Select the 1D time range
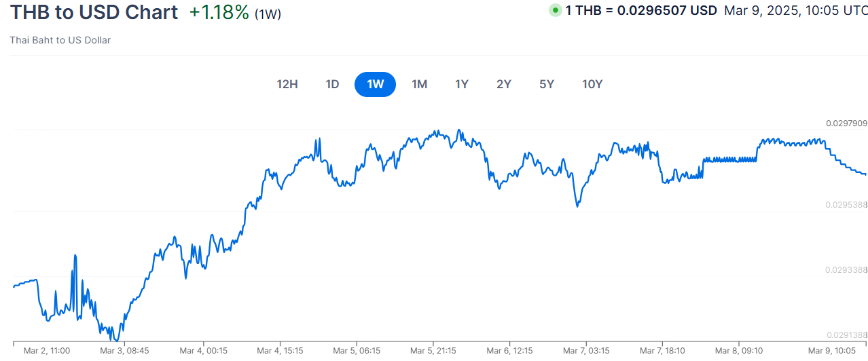The width and height of the screenshot is (868, 361). 332,85
